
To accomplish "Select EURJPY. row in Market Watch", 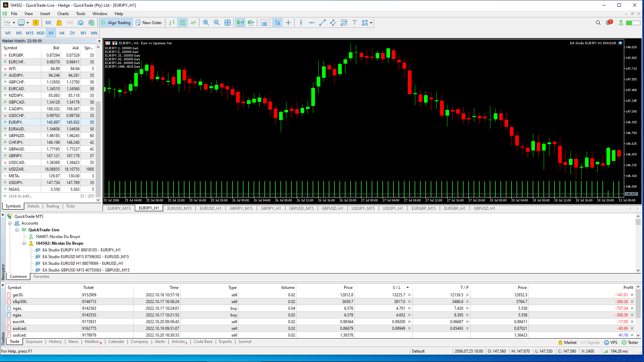I will coord(49,122).
